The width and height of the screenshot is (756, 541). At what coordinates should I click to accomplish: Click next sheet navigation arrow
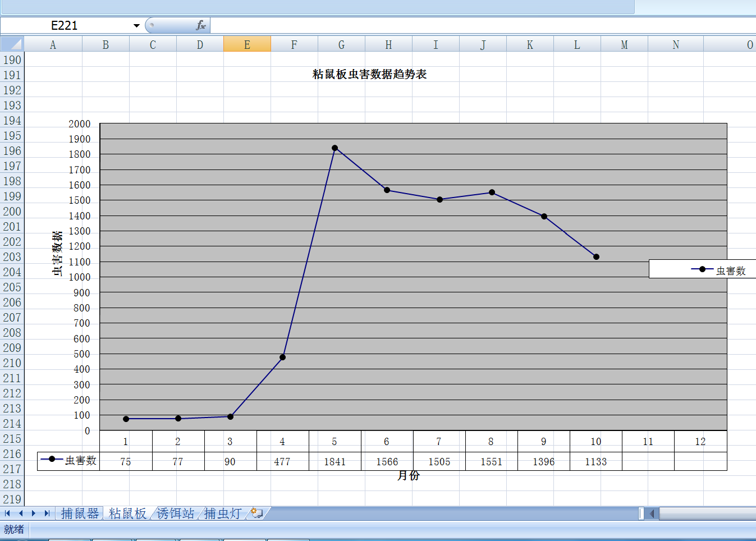[34, 513]
